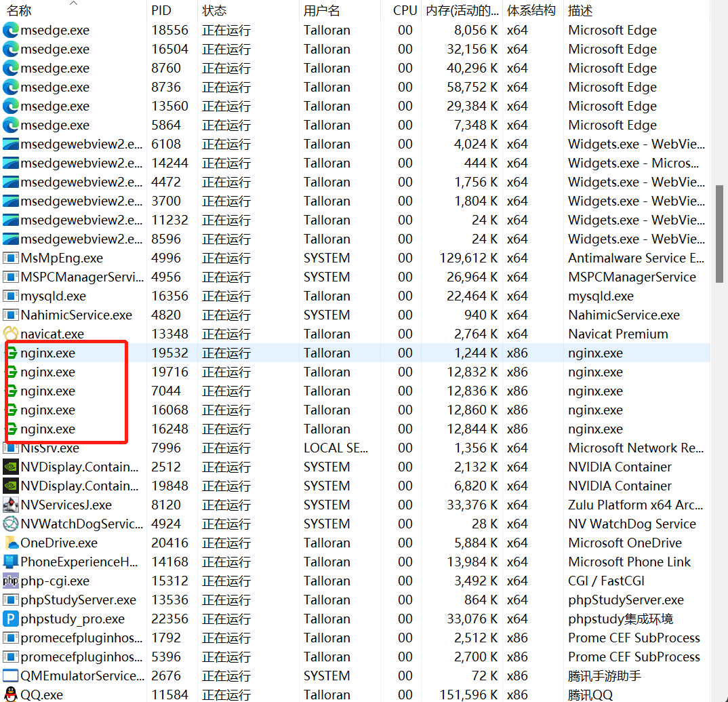Click the Edge icon for PID 18556
728x702 pixels.
click(11, 31)
